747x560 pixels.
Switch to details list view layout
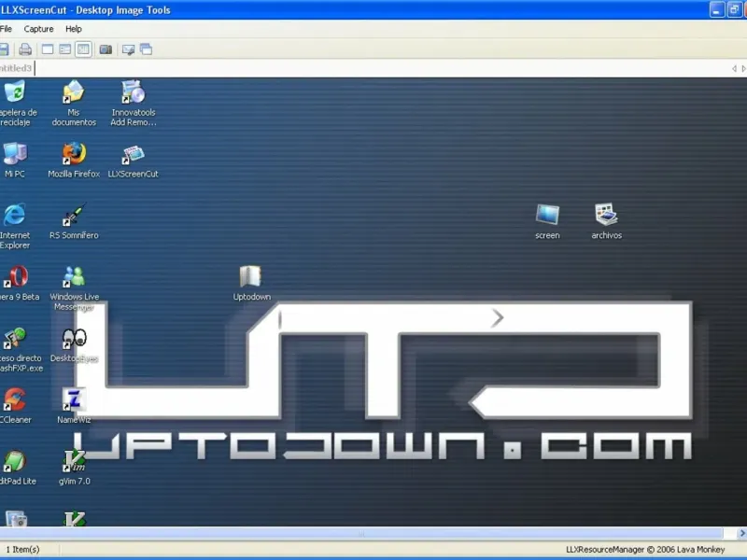(65, 49)
